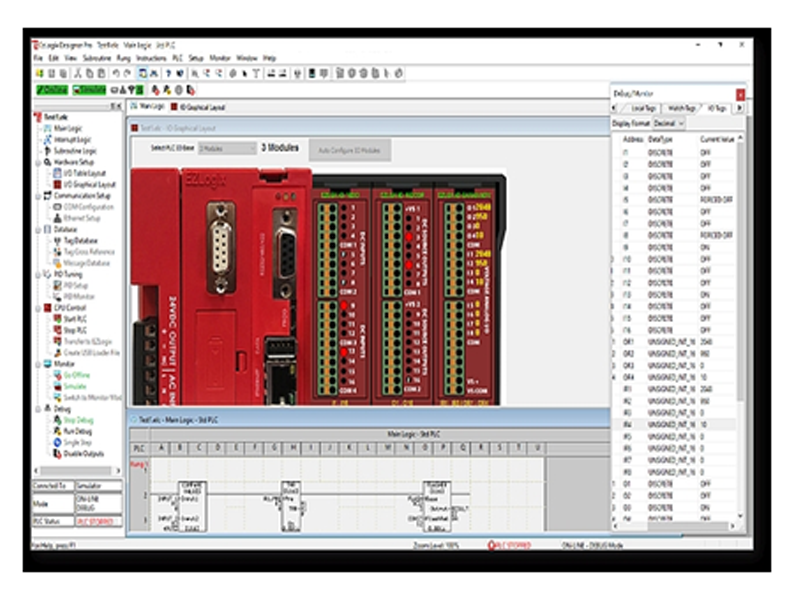793x600 pixels.
Task: Click the Cut scissors icon in toolbar
Action: tap(78, 74)
